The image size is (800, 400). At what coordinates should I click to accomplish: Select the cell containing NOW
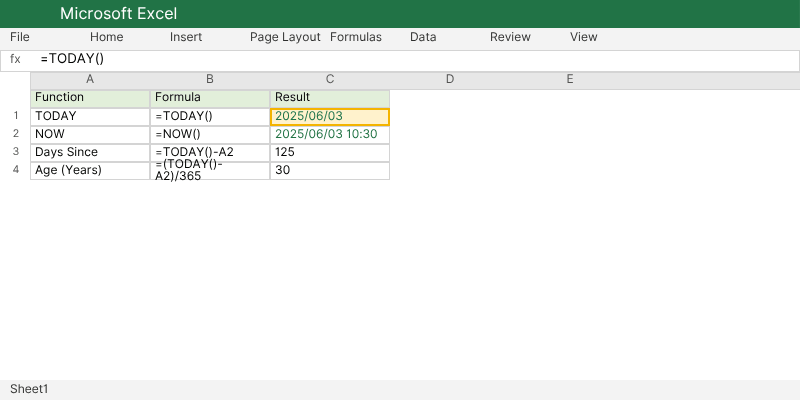point(90,135)
